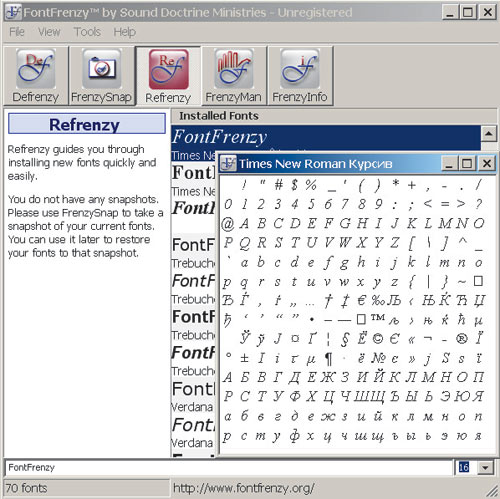The width and height of the screenshot is (500, 499).
Task: Open the font size dropdown arrow
Action: (x=485, y=467)
